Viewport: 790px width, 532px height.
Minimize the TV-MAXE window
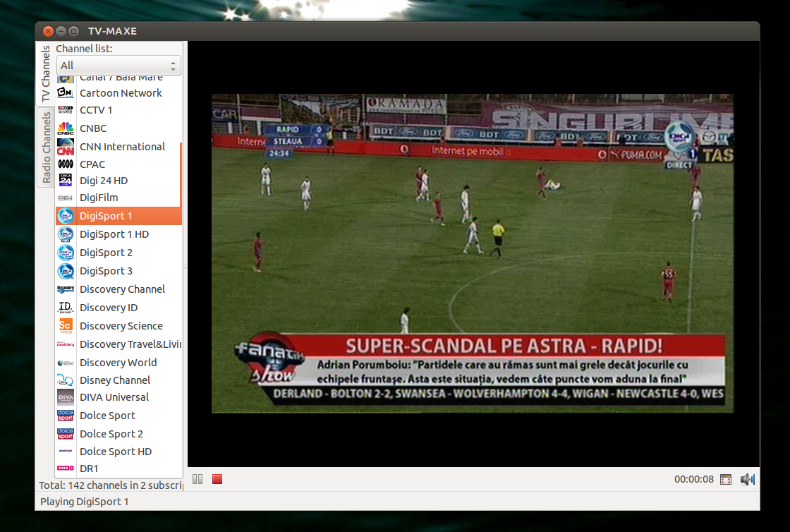(x=61, y=31)
